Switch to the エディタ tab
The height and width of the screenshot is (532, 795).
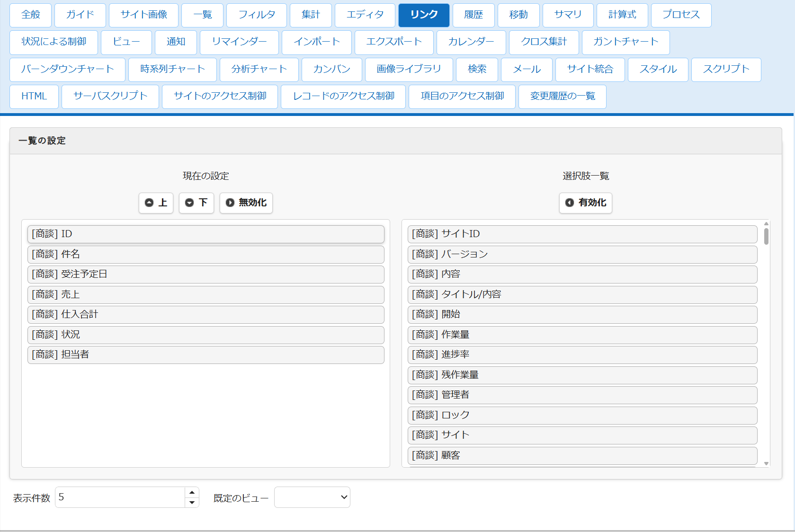click(x=365, y=15)
